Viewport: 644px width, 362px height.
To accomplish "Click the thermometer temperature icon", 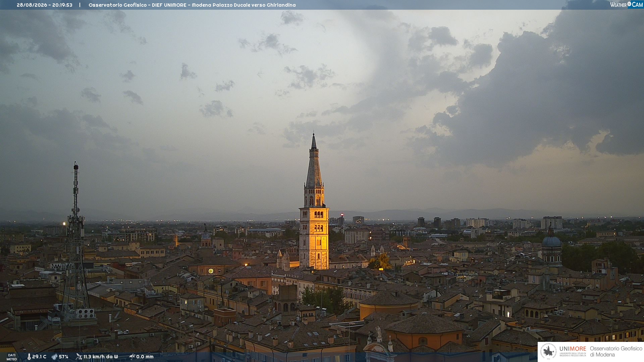I will pos(29,357).
